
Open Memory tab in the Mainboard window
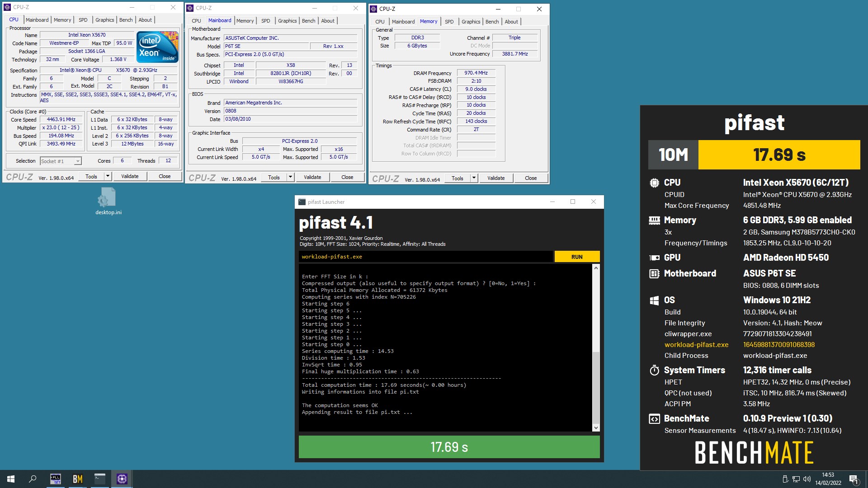tap(245, 21)
